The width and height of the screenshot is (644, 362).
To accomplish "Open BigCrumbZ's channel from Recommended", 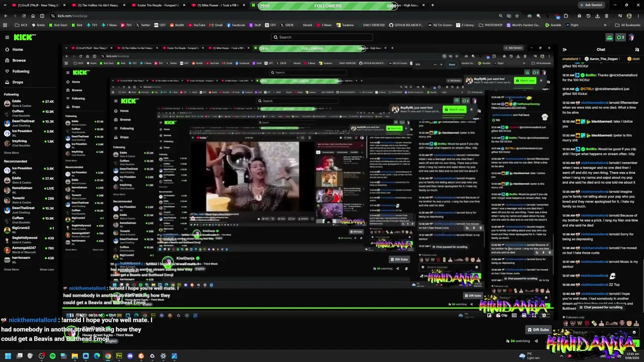I will click(x=29, y=229).
